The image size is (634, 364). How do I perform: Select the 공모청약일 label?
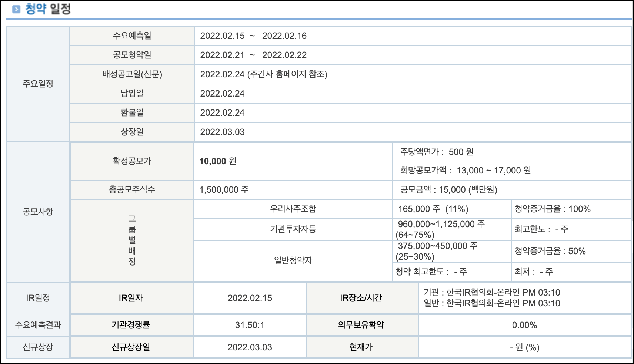132,55
